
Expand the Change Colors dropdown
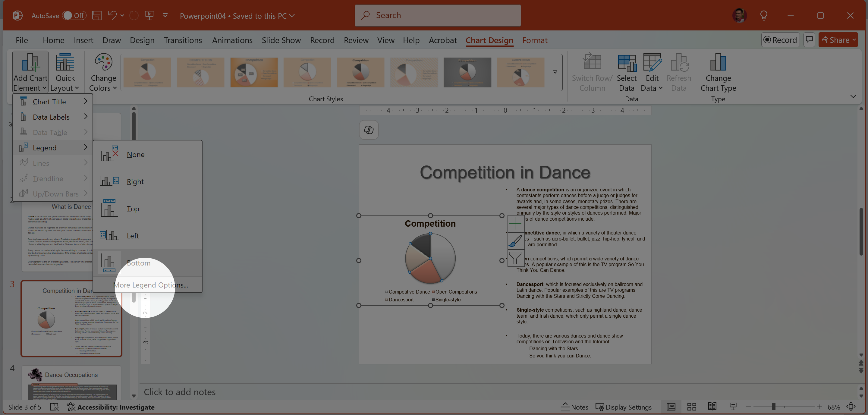tap(103, 72)
